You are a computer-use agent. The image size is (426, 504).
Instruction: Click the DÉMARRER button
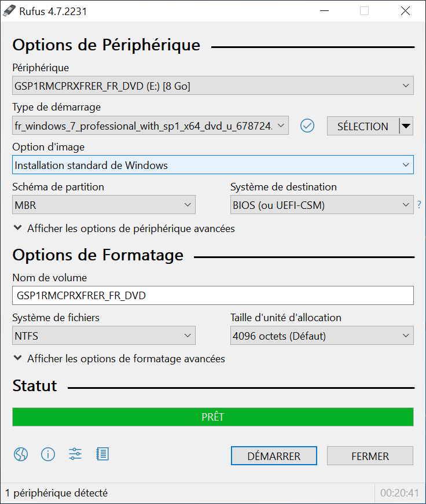(274, 456)
